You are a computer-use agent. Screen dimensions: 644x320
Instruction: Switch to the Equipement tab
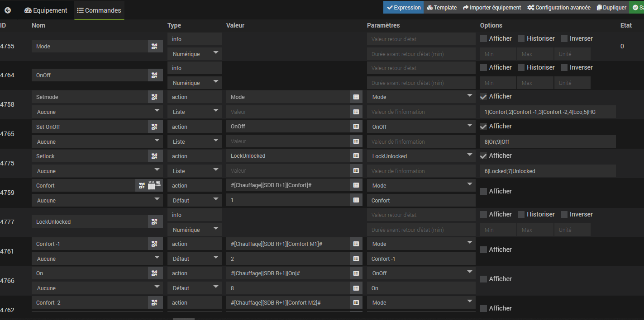click(46, 10)
